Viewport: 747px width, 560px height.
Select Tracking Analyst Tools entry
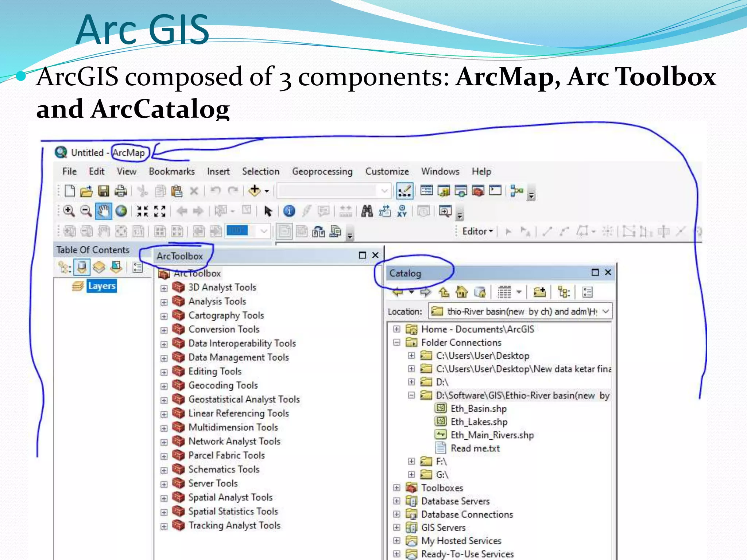234,525
